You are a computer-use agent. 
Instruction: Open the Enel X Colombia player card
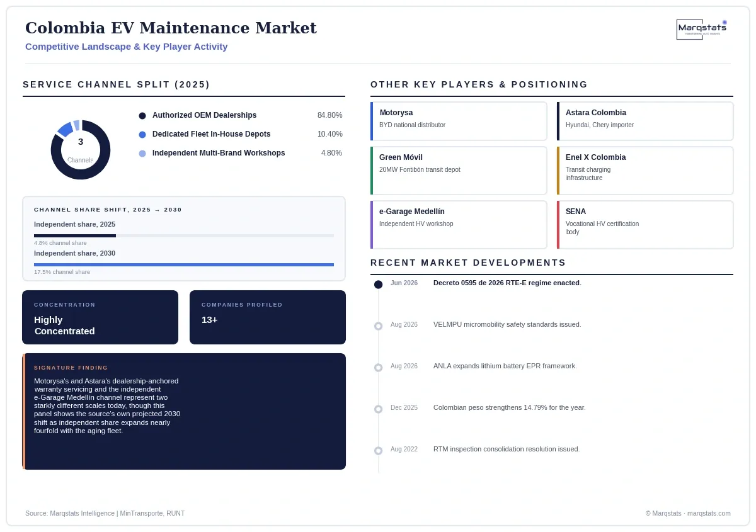click(x=645, y=171)
